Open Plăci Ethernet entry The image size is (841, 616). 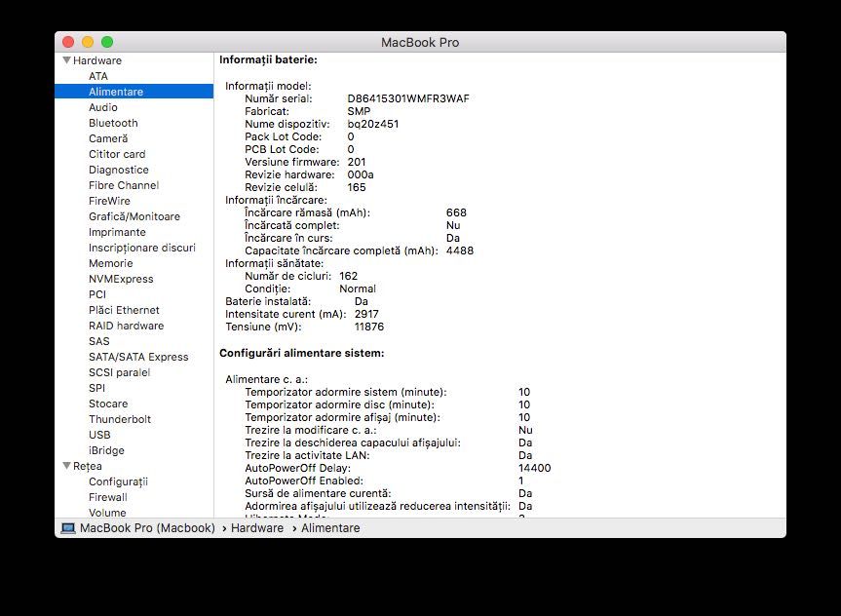coord(124,310)
